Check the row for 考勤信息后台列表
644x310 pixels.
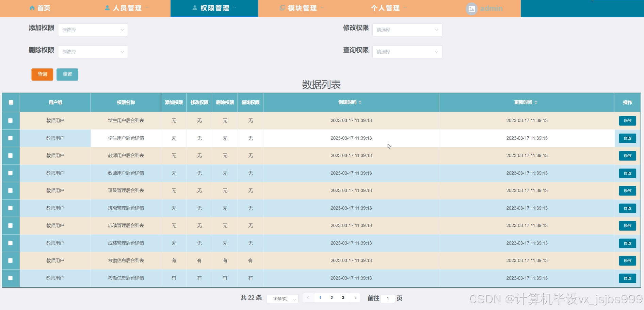tap(11, 261)
